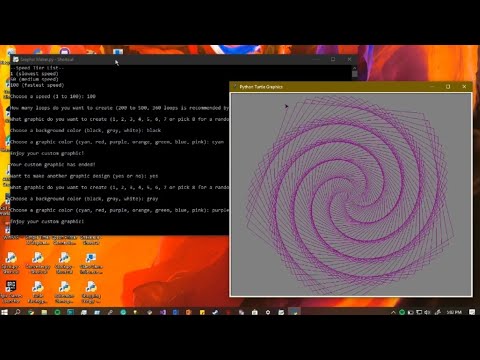The width and height of the screenshot is (480, 360).
Task: Click the Python Turtle Graphics window icon
Action: click(x=235, y=87)
